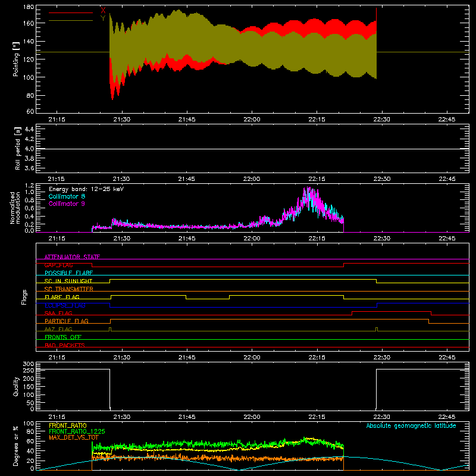Click 21:45 time label below Flags plot
This screenshot has height=476, width=476.
(x=187, y=358)
